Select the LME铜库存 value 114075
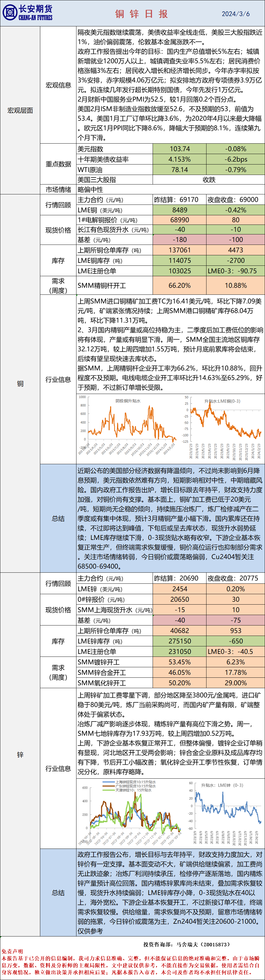The image size is (265, 980). [180, 261]
